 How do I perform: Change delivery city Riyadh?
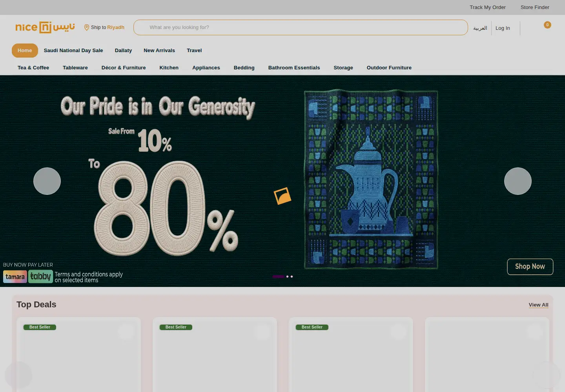[x=116, y=27]
